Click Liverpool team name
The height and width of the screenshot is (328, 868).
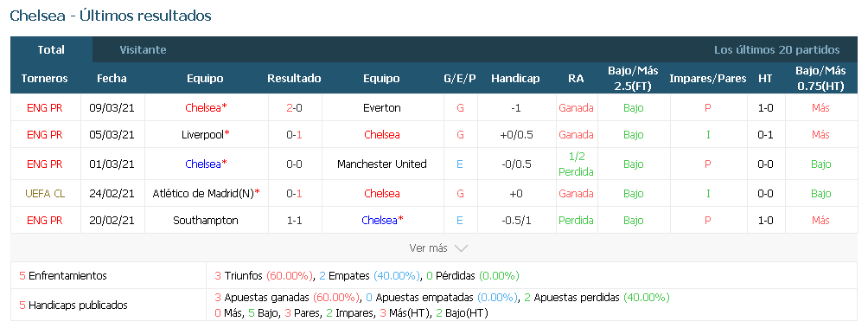tap(202, 135)
